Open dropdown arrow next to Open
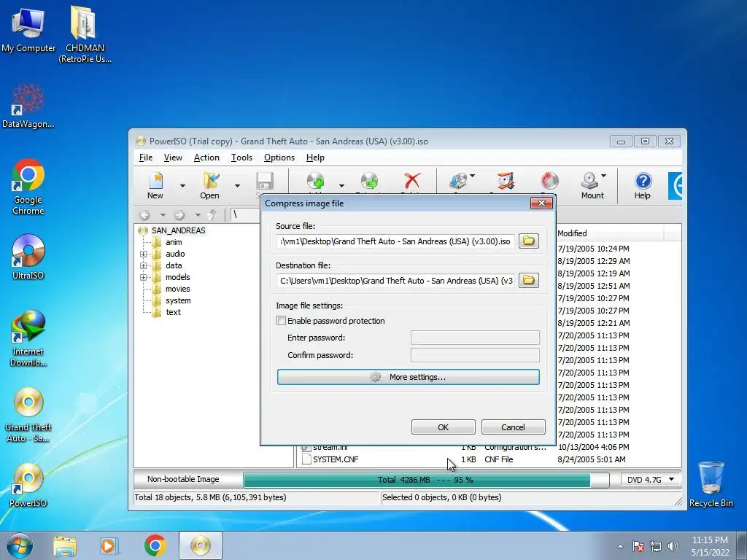747x560 pixels. click(x=237, y=186)
